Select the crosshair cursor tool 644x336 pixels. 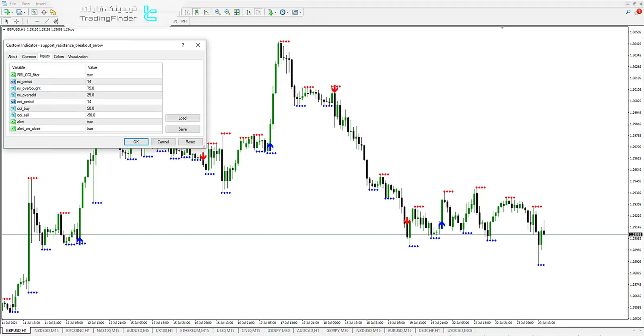coord(17,21)
